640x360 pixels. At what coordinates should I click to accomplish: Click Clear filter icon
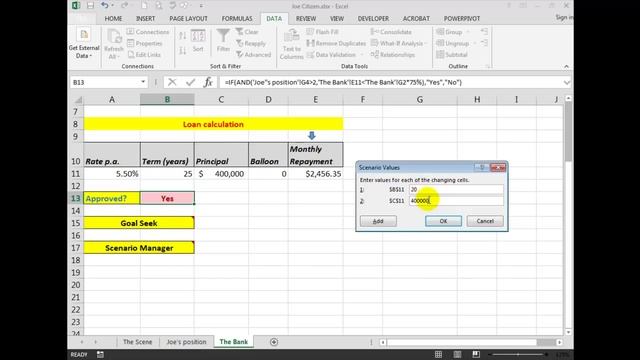coord(247,32)
